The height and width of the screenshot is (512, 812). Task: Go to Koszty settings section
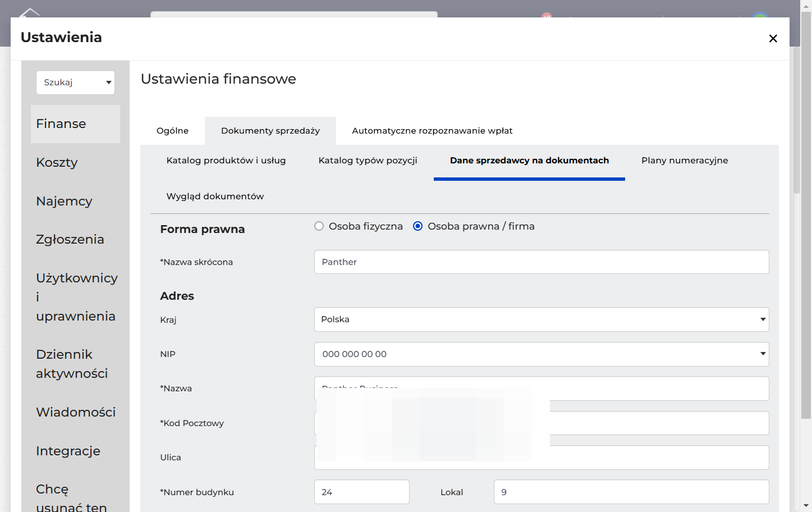point(57,162)
